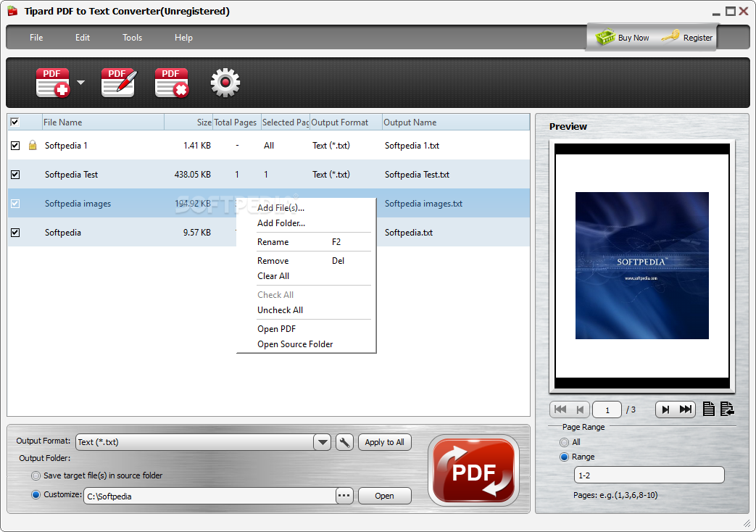This screenshot has height=532, width=756.
Task: Click the Softpedia 1.txt output name
Action: coord(412,145)
